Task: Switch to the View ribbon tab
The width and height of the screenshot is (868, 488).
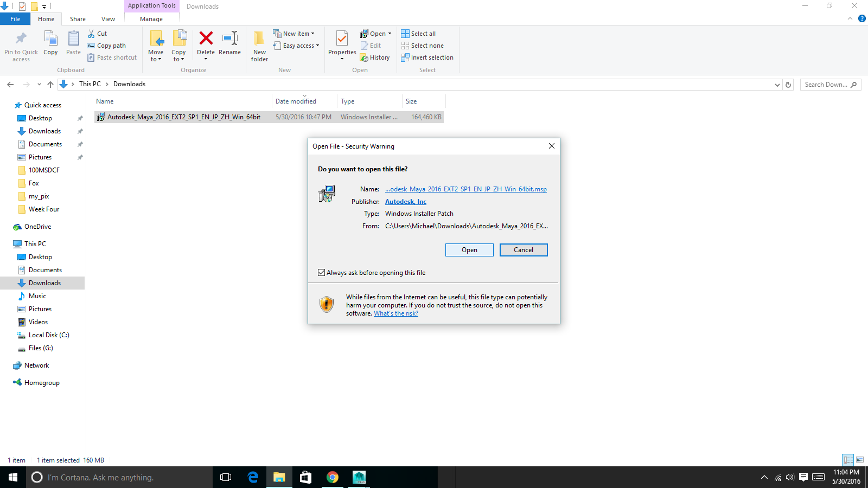Action: (108, 19)
